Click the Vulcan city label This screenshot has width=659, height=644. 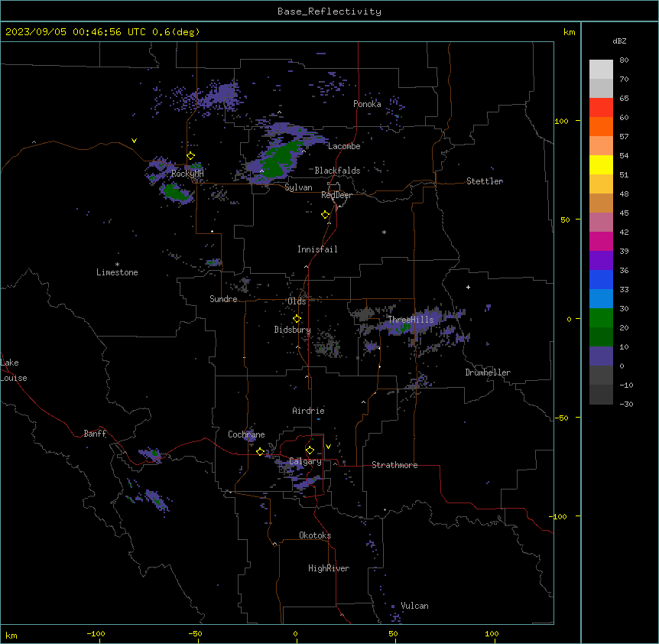[x=415, y=606]
